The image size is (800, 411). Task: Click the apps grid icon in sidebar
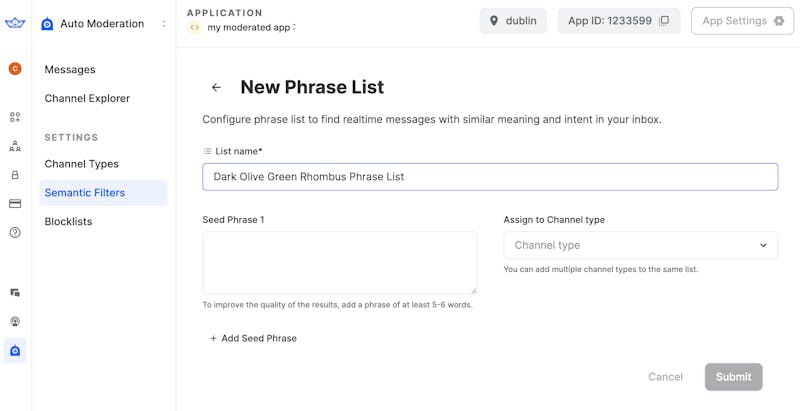(x=15, y=117)
